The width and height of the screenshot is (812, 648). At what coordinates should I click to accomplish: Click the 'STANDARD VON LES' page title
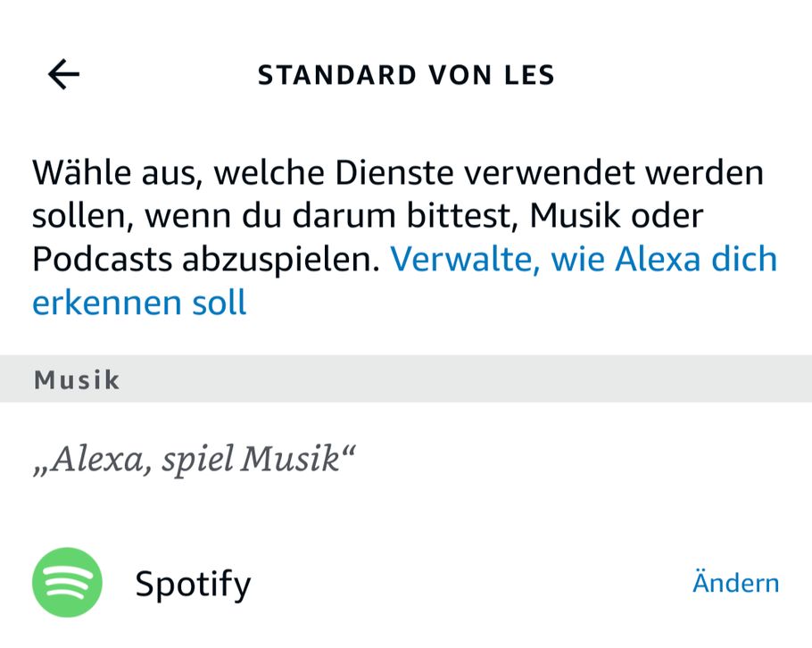[x=406, y=75]
